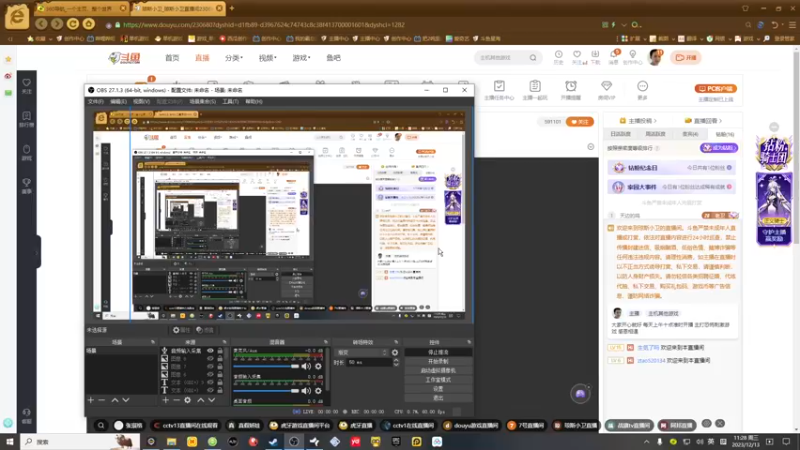
Task: Open the Douyu user avatar menu
Action: coord(655,57)
